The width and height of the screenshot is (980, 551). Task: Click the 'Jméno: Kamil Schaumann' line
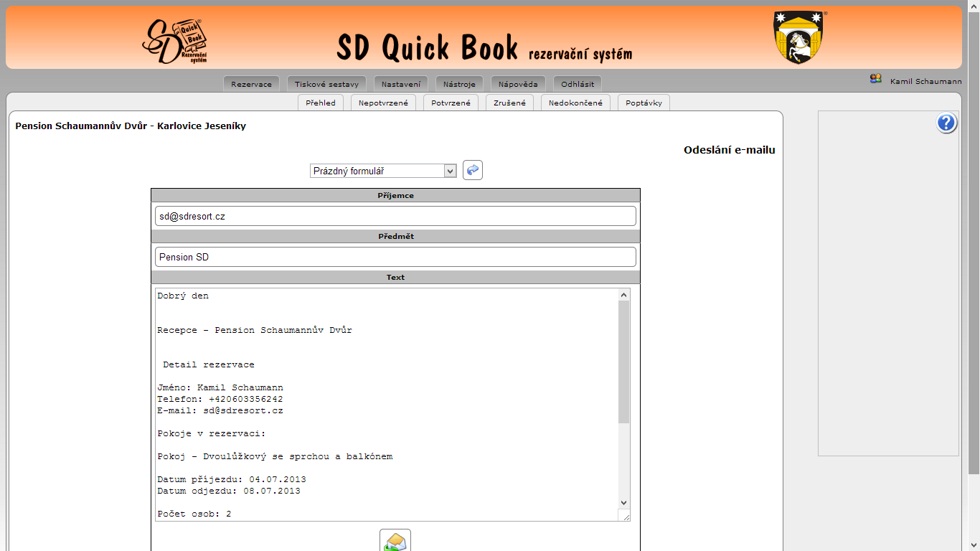pos(220,387)
